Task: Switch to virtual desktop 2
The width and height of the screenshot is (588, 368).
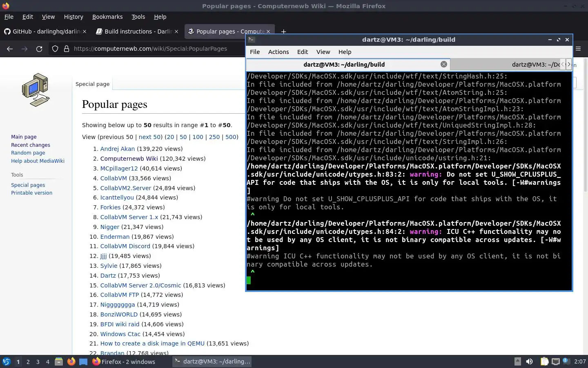Action: pos(28,361)
